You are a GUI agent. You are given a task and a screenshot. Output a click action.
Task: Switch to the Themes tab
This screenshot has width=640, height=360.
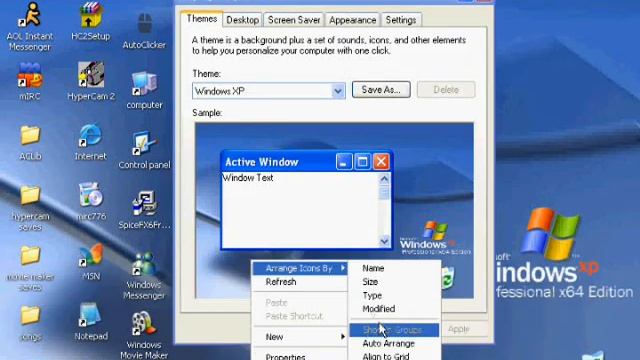[202, 19]
